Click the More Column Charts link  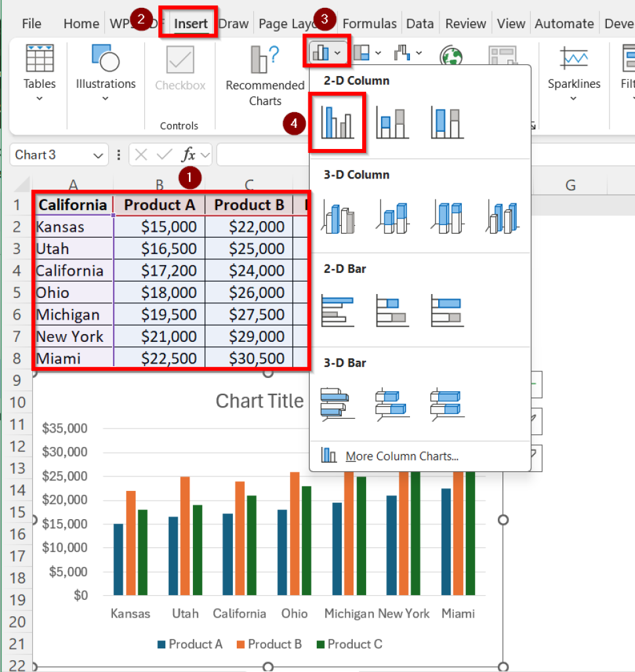[x=401, y=455]
